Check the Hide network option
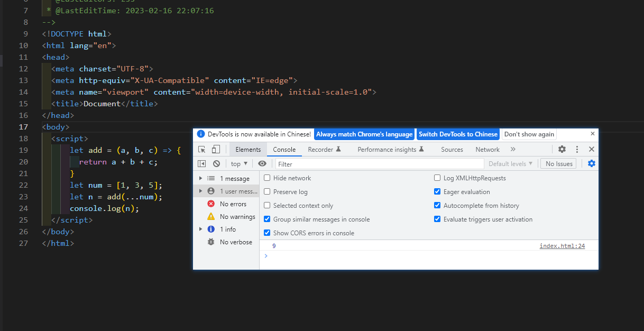The height and width of the screenshot is (331, 644). pyautogui.click(x=267, y=178)
